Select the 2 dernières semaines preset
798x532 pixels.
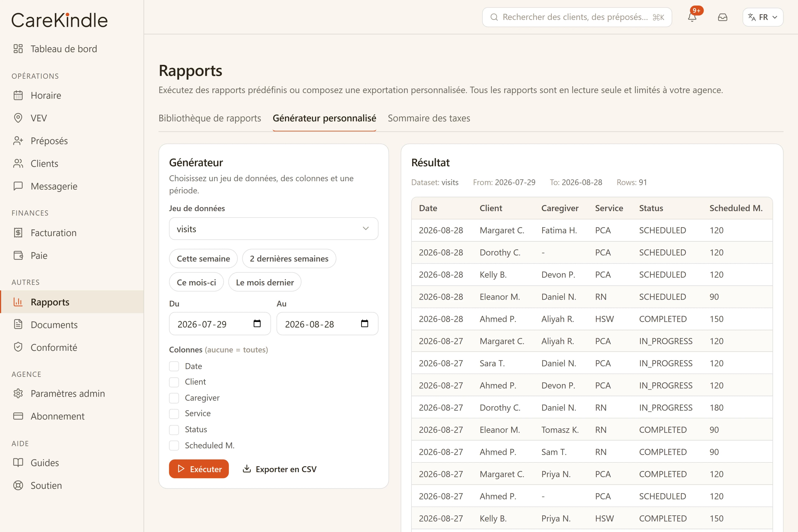(289, 259)
